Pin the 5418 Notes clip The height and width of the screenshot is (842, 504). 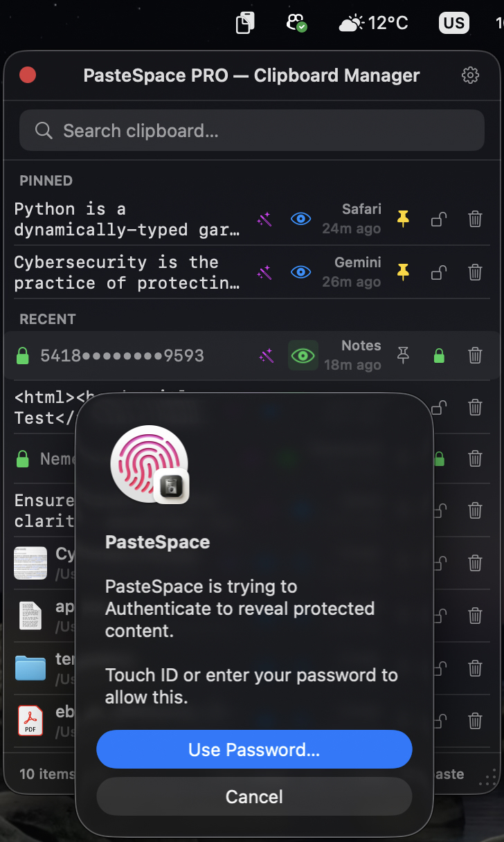coord(403,356)
